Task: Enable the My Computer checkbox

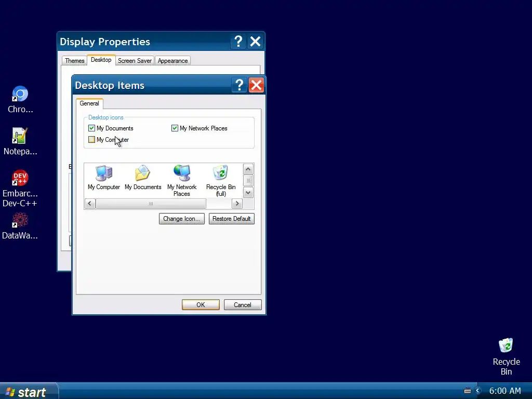Action: coord(91,139)
